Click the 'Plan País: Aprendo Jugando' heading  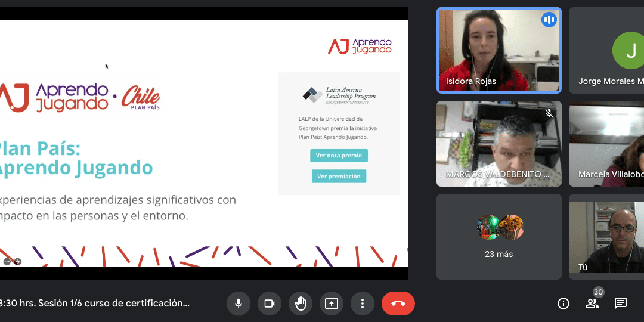75,158
